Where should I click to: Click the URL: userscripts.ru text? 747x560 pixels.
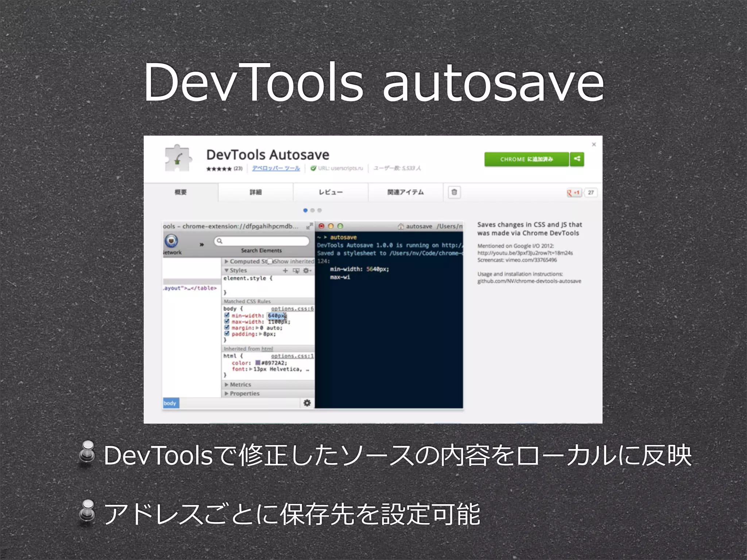[x=340, y=168]
